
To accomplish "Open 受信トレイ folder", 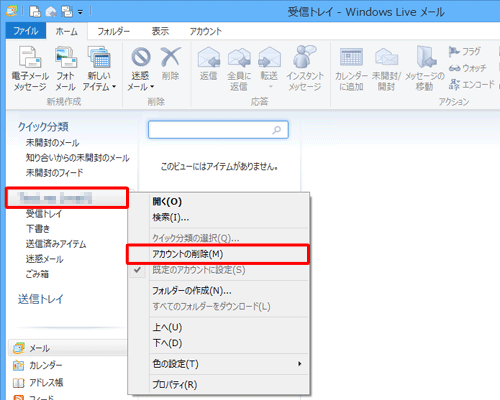I will (x=44, y=214).
